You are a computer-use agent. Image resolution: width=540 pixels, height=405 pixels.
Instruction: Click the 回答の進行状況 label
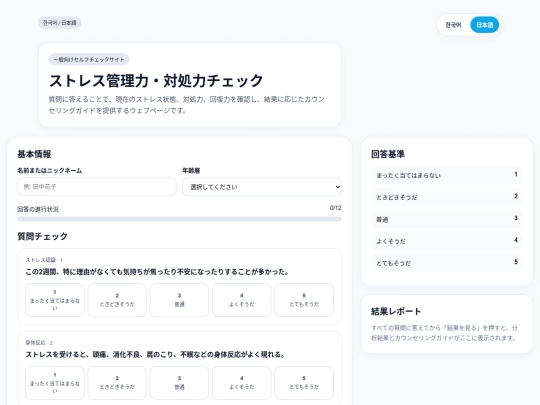(38, 209)
